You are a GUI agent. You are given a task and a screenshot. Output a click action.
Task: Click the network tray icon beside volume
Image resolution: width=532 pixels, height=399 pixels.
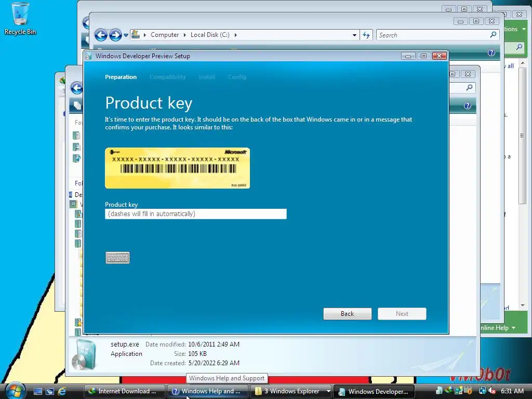pyautogui.click(x=483, y=391)
